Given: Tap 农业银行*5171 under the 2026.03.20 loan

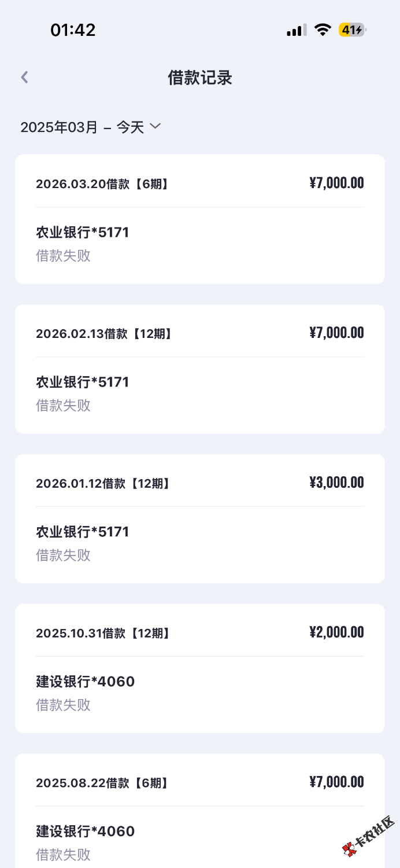Looking at the screenshot, I should (x=82, y=233).
